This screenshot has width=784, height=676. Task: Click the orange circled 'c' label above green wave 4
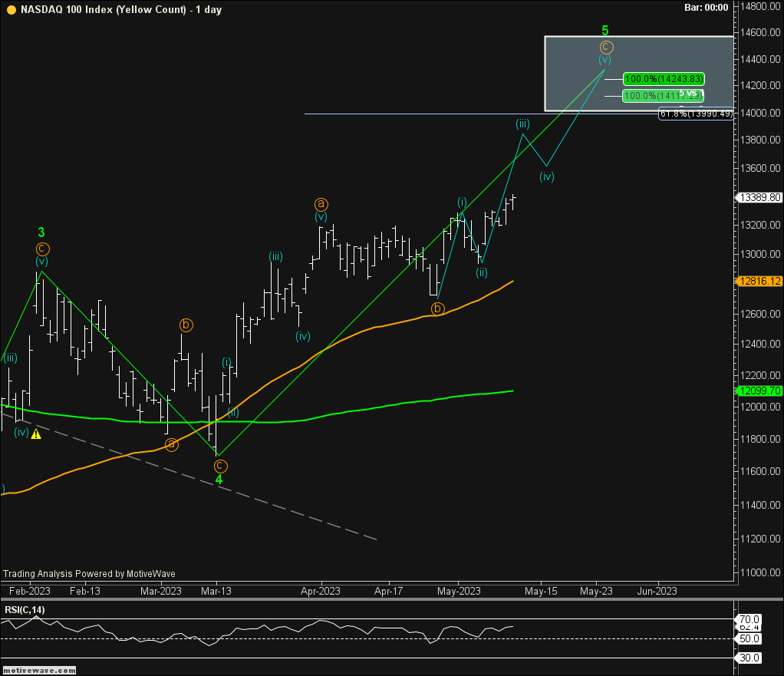pos(220,466)
